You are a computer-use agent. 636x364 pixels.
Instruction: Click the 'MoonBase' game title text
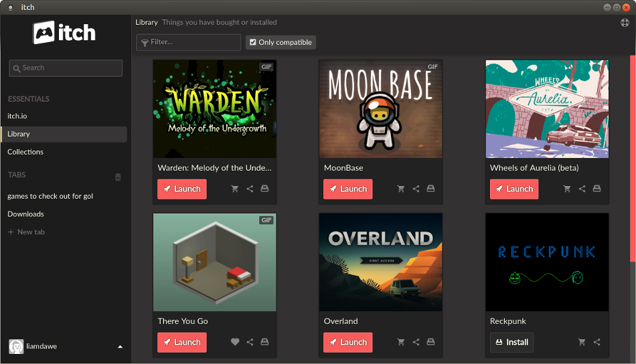pos(343,168)
